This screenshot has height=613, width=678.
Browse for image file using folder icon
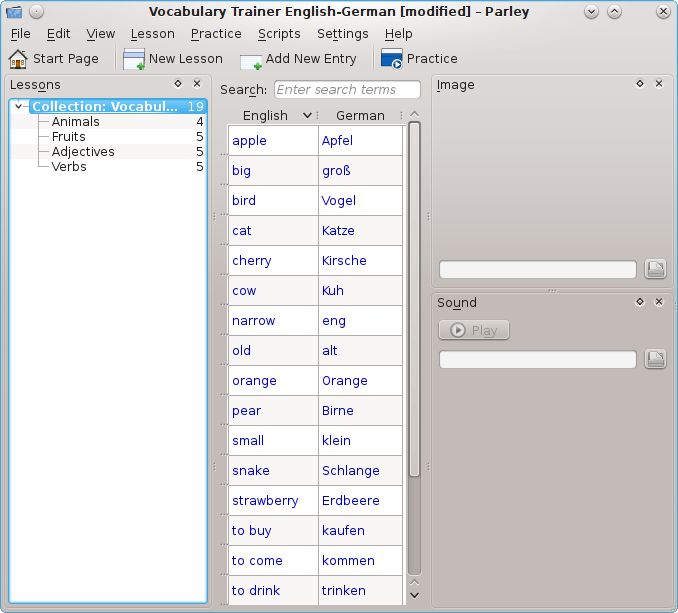point(655,269)
